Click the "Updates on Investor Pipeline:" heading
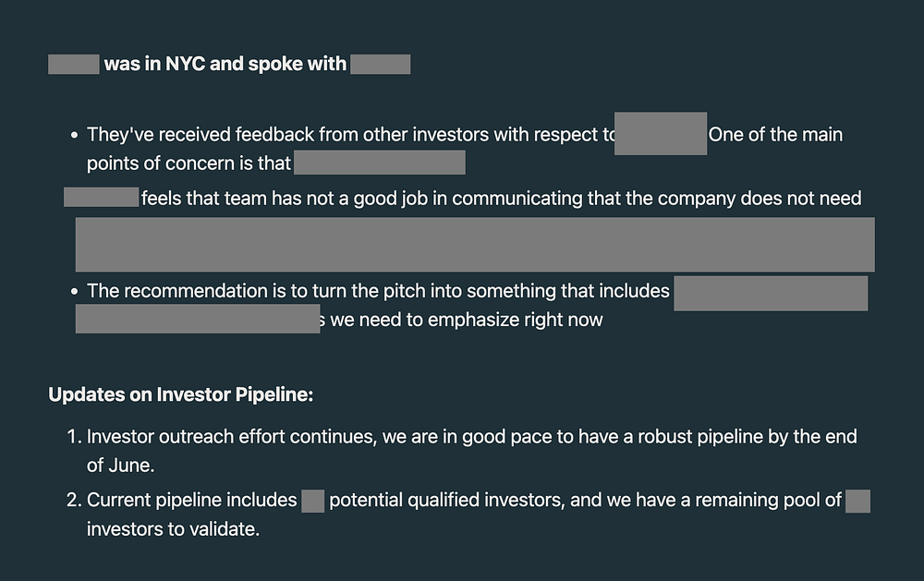 (x=181, y=395)
